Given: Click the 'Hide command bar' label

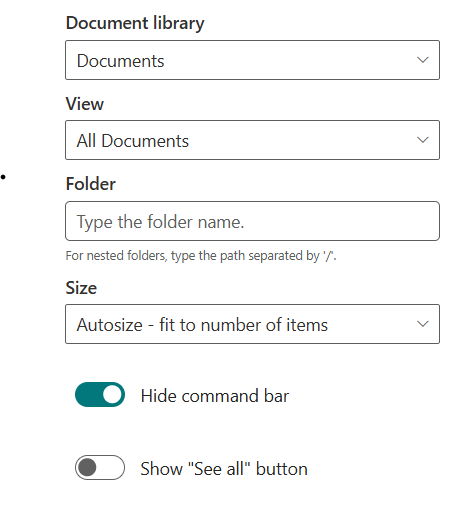Looking at the screenshot, I should (x=215, y=396).
